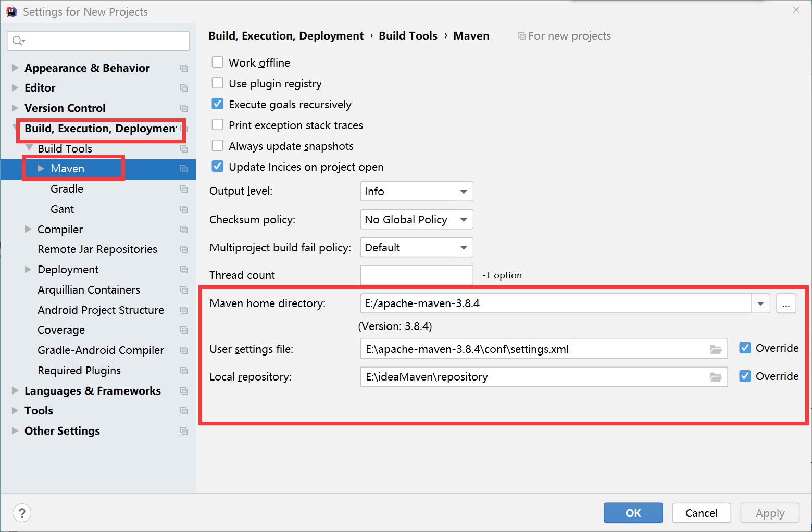Open Remote Jar Repositories settings

pos(97,249)
